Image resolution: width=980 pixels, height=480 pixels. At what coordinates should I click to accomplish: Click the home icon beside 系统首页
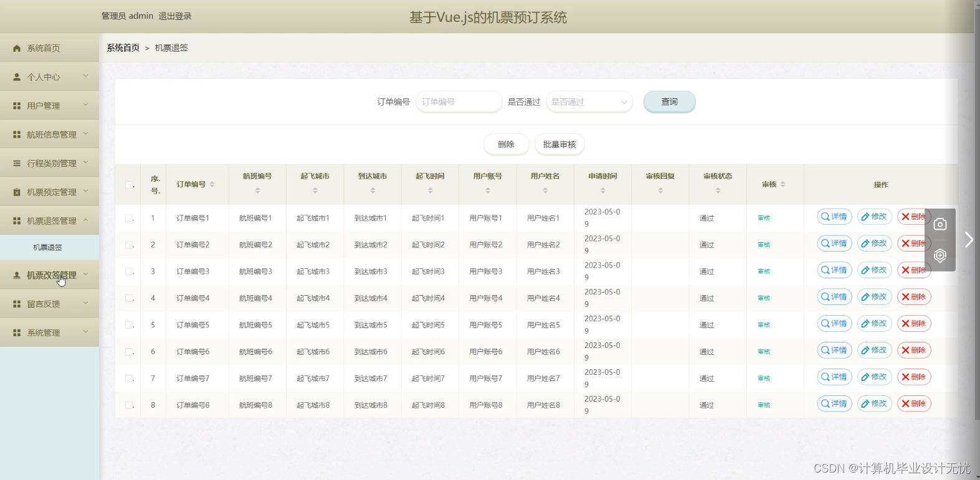[x=17, y=48]
